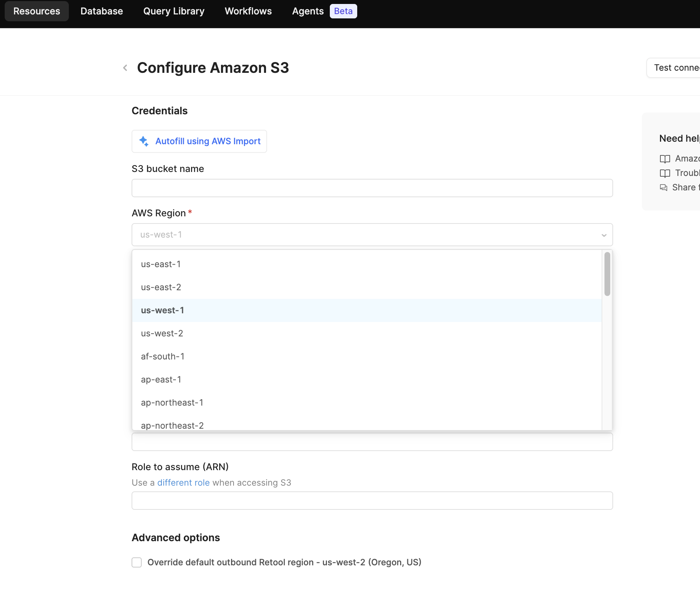The image size is (700, 592).
Task: Click the Beta badge next to Agents
Action: (x=343, y=11)
